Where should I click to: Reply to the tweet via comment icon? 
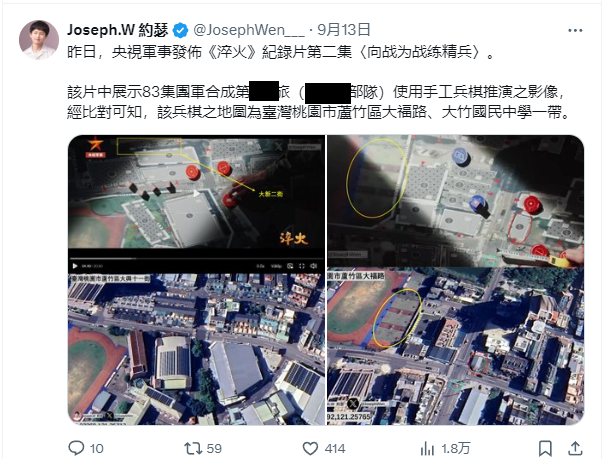(76, 448)
